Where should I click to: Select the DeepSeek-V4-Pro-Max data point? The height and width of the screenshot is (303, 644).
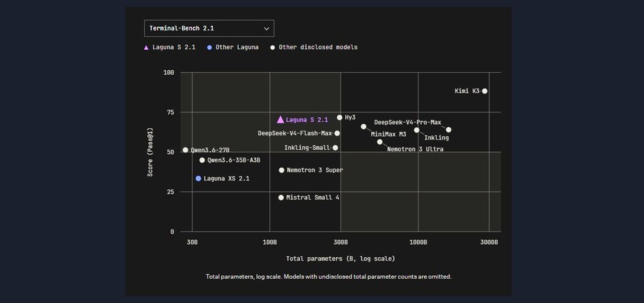[x=449, y=130]
